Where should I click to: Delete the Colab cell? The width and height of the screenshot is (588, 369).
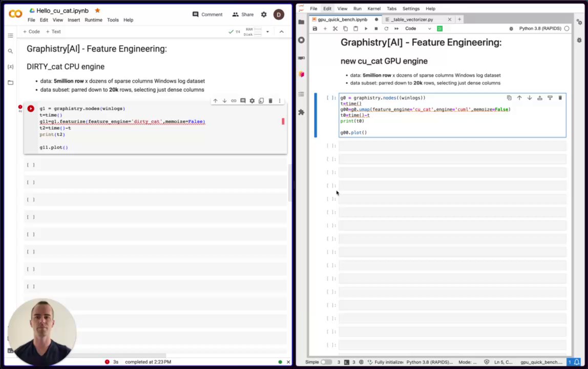pos(270,100)
